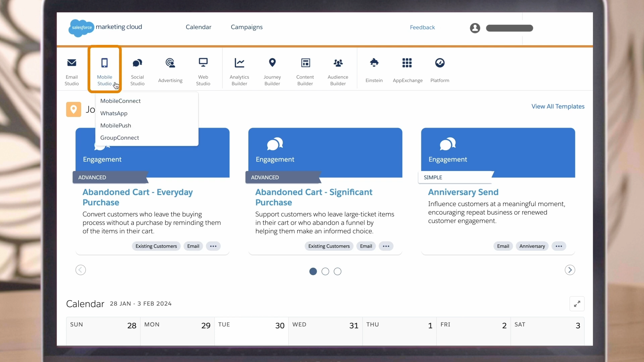
Task: Select second carousel page dot
Action: tap(325, 271)
